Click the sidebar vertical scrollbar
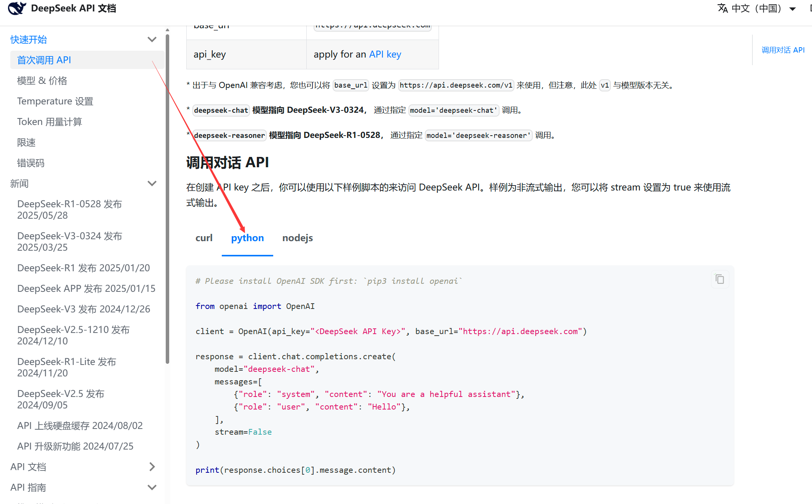Screen dimensions: 812x504 [167, 198]
